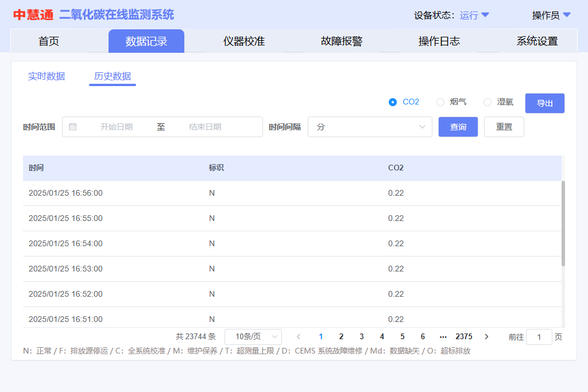
Task: Click the 二氧化碳在线监测系统 title
Action: click(x=117, y=15)
